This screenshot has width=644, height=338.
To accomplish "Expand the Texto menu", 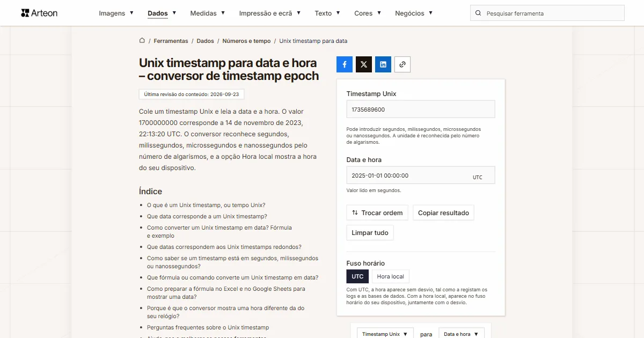I will tap(327, 13).
